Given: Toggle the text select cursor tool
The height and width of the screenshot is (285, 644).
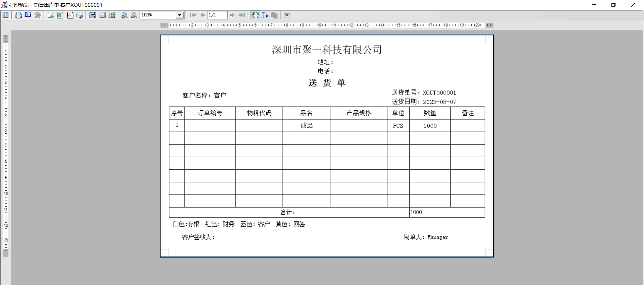Looking at the screenshot, I should coord(265,15).
